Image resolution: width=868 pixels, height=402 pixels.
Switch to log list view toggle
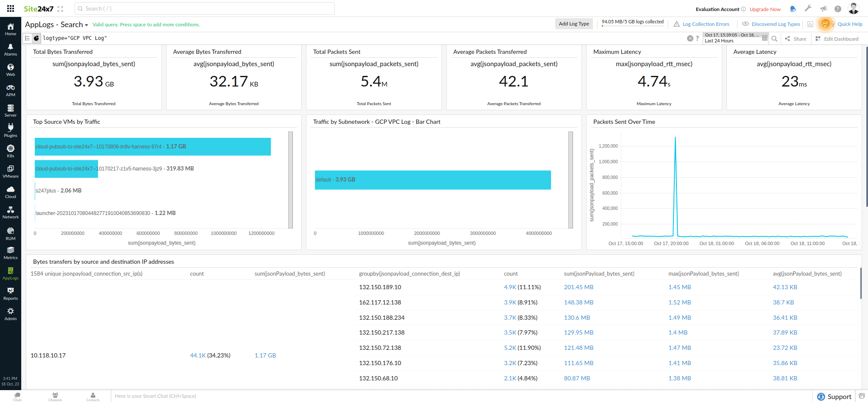click(x=27, y=38)
